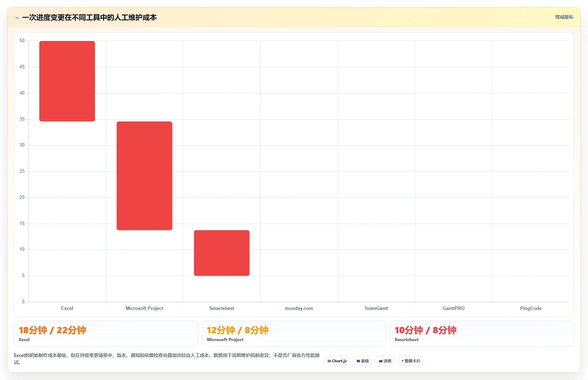588x380 pixels.
Task: Select the Chart.js tag pill
Action: click(337, 361)
